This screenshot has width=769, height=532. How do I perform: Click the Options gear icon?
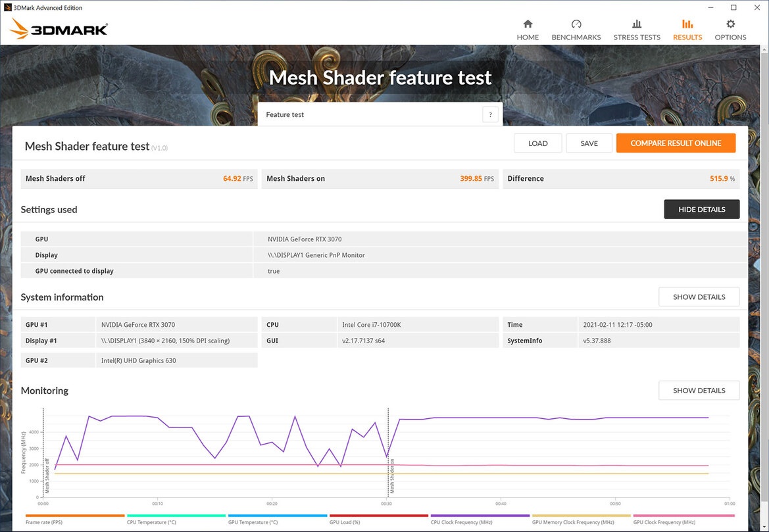(x=731, y=24)
